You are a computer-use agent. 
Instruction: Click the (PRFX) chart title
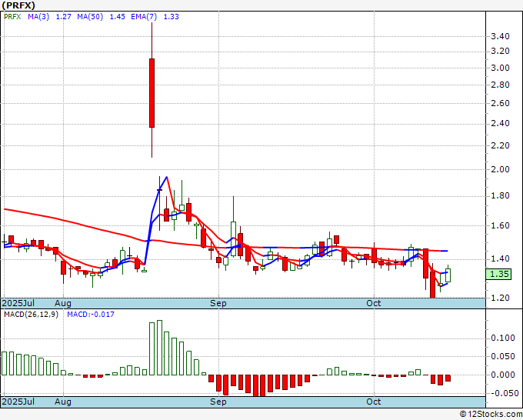[x=18, y=5]
